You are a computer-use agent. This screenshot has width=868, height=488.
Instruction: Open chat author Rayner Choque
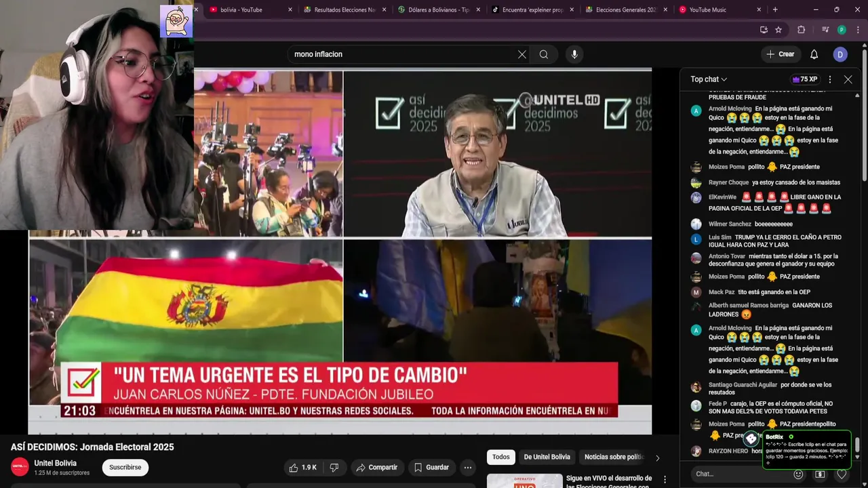click(728, 182)
